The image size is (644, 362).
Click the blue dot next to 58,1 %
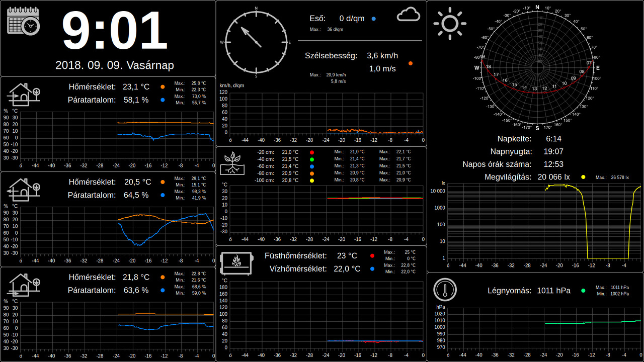163,100
